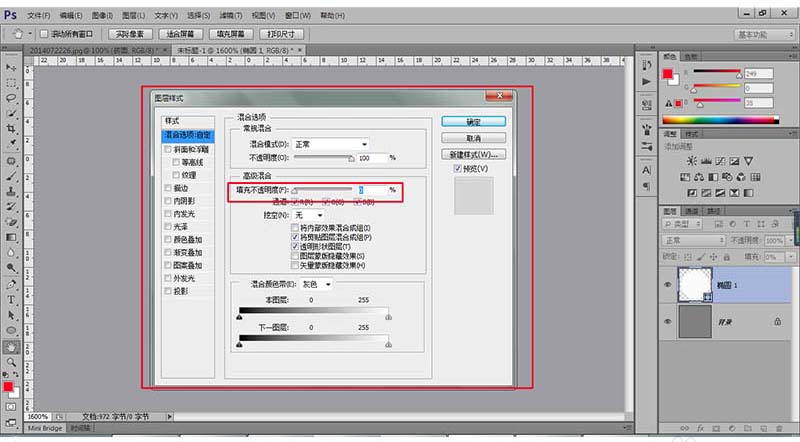Select the Zoom tool in toolbox
Viewport: 800px width, 442px height.
(11, 362)
